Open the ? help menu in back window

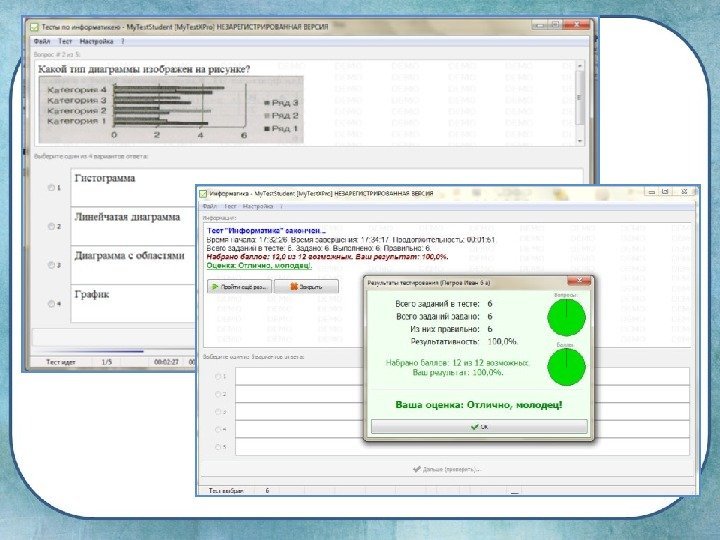tap(123, 41)
